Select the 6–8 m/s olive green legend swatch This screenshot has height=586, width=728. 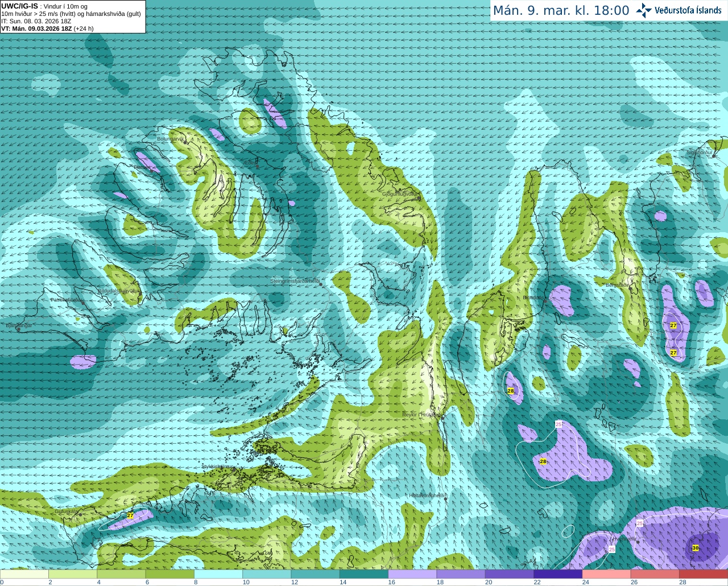point(170,574)
